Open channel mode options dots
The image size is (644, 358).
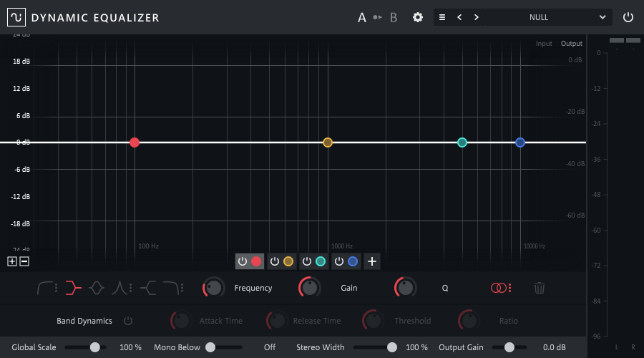[x=509, y=288]
